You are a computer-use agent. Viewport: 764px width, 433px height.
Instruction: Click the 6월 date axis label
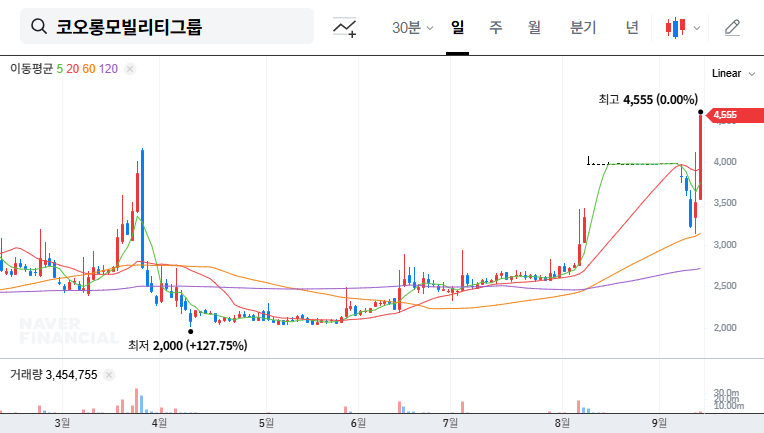[x=358, y=423]
